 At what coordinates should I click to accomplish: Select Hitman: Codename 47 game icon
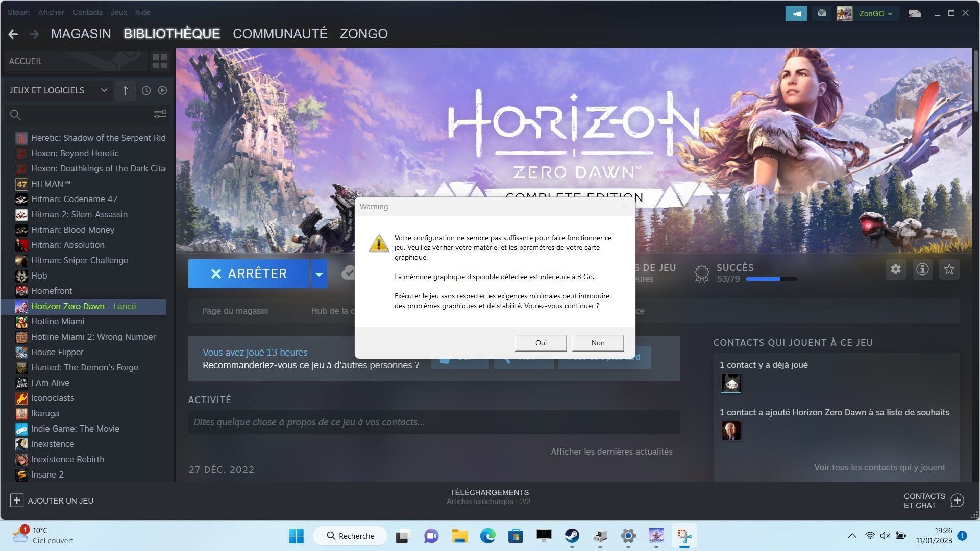coord(21,199)
